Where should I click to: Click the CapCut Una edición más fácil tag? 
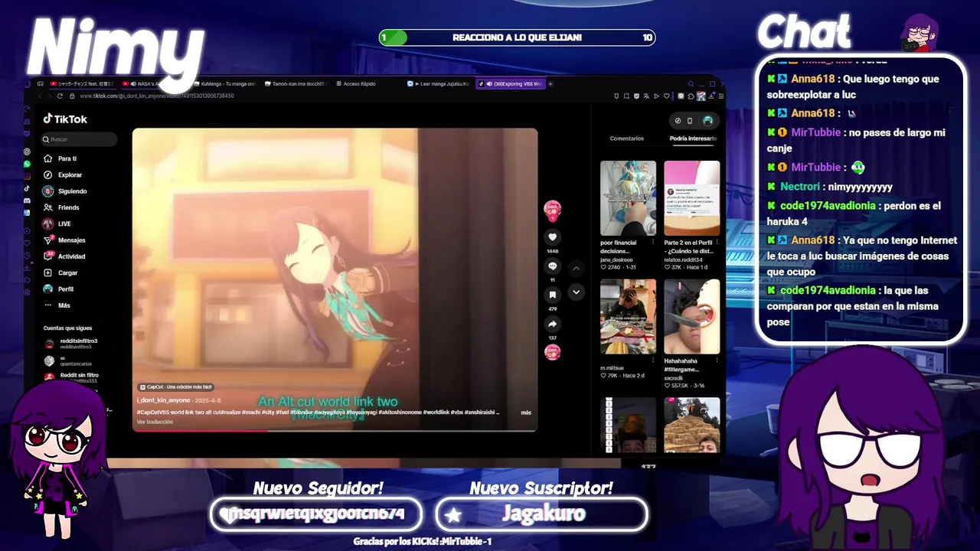(176, 387)
